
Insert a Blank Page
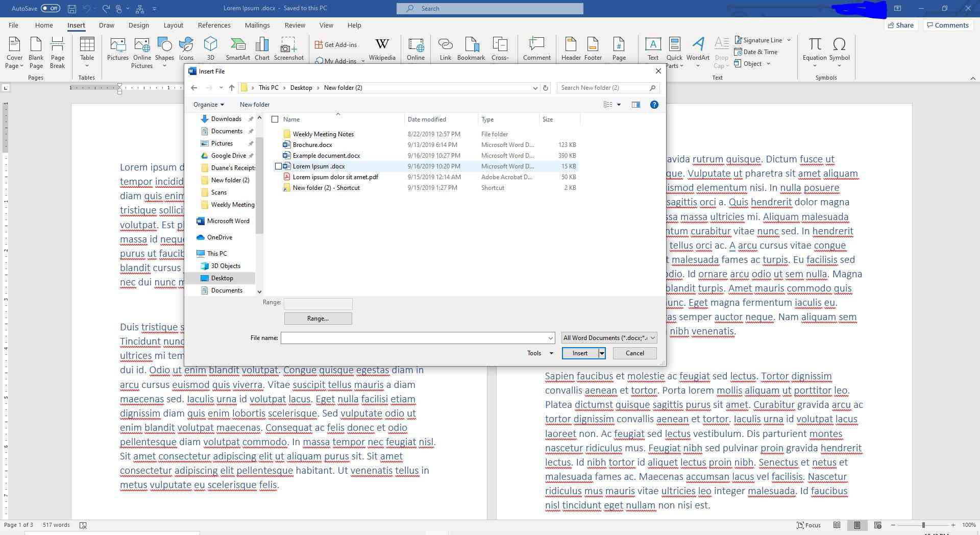36,53
